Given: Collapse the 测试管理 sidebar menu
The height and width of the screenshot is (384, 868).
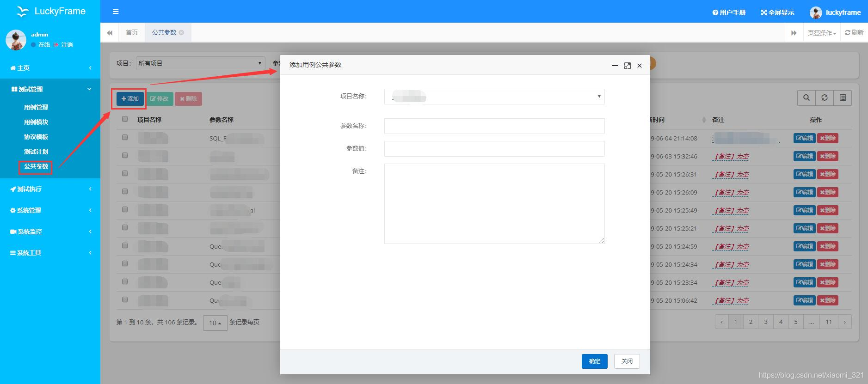Looking at the screenshot, I should pyautogui.click(x=50, y=89).
